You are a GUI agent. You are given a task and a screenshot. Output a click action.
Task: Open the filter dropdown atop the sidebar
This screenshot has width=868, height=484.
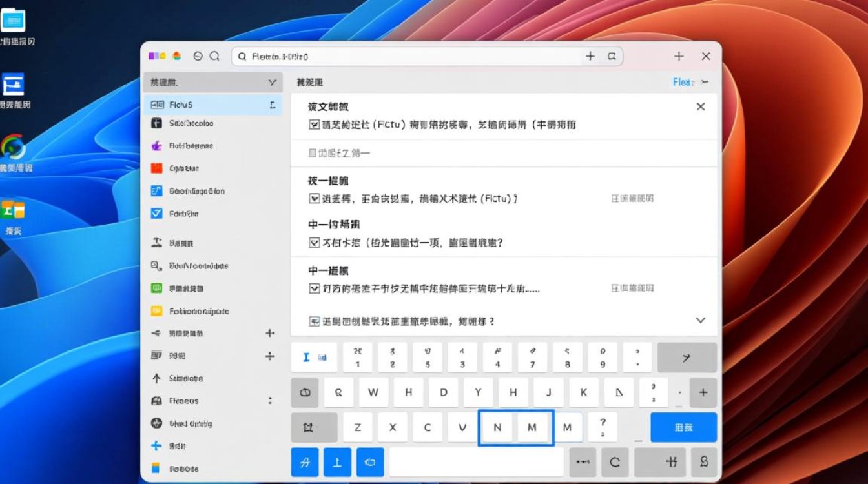[270, 82]
